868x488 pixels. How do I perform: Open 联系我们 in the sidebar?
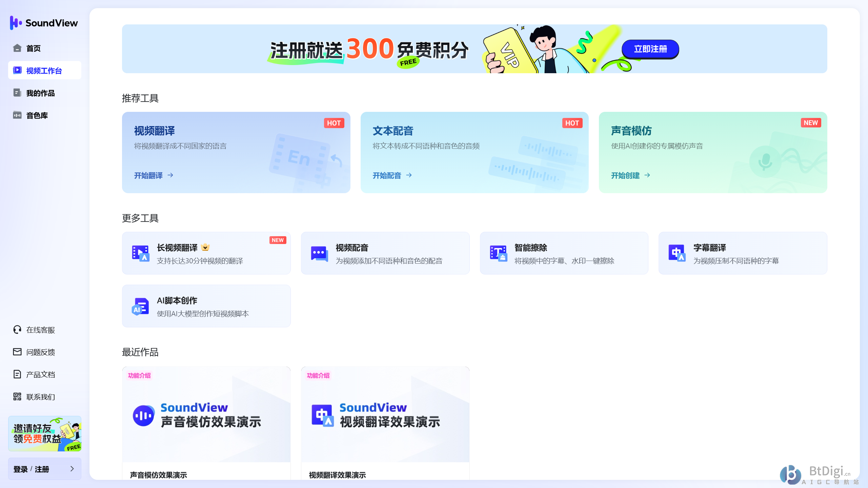45,396
